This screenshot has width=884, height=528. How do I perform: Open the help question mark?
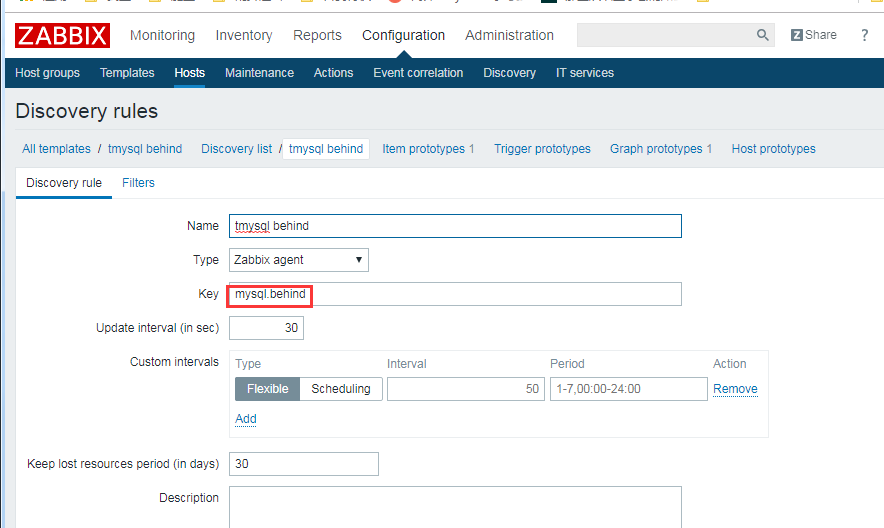point(864,35)
